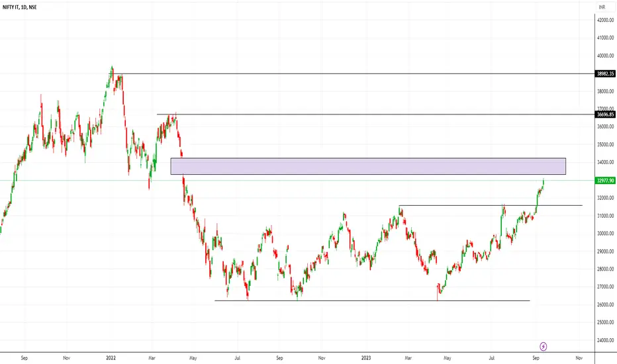617x364 pixels.
Task: Click the purple lightning event icon
Action: point(543,346)
